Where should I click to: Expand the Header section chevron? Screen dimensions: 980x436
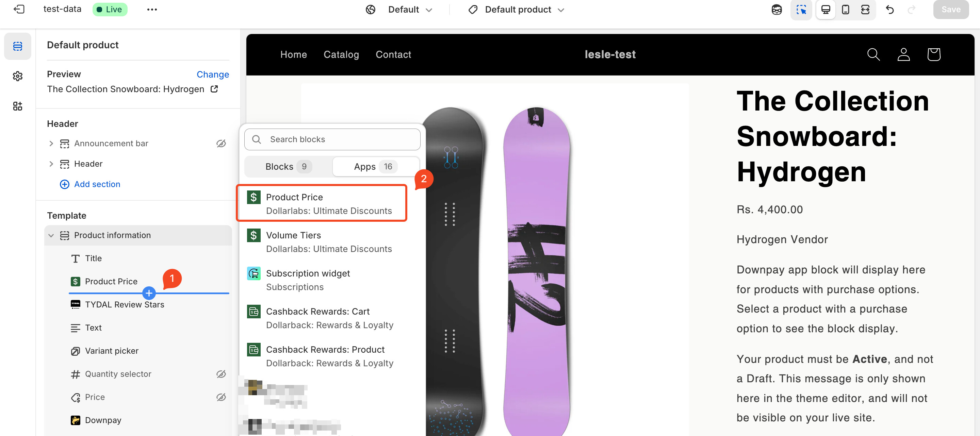(51, 164)
